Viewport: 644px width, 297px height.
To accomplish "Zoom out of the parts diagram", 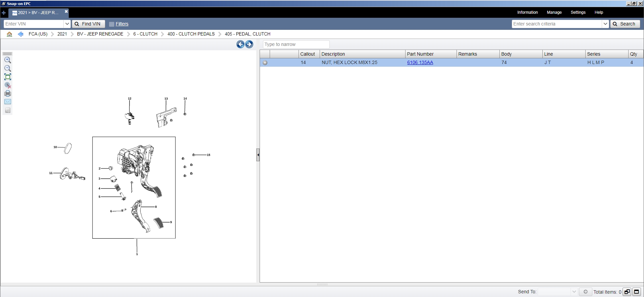I will 8,68.
